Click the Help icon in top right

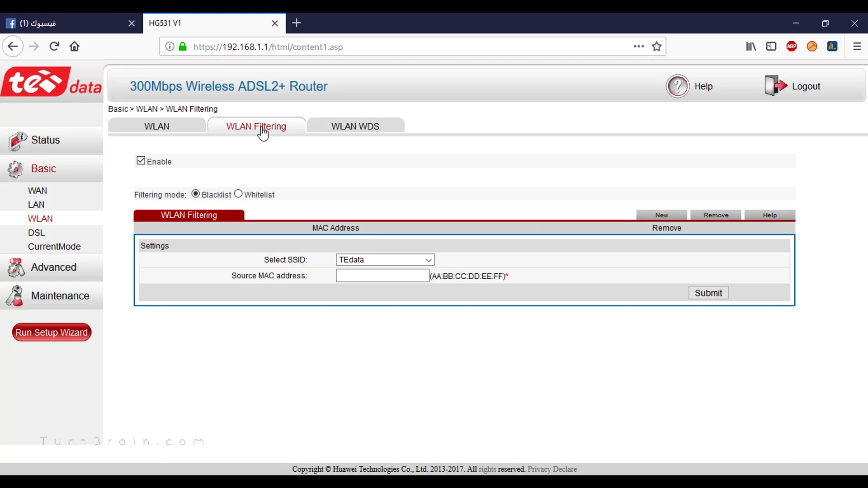tap(677, 86)
